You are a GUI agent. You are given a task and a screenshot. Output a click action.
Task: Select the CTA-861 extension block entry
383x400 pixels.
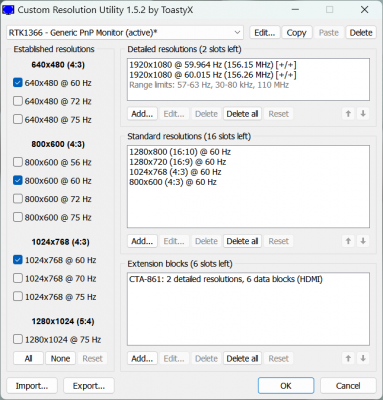(x=226, y=279)
